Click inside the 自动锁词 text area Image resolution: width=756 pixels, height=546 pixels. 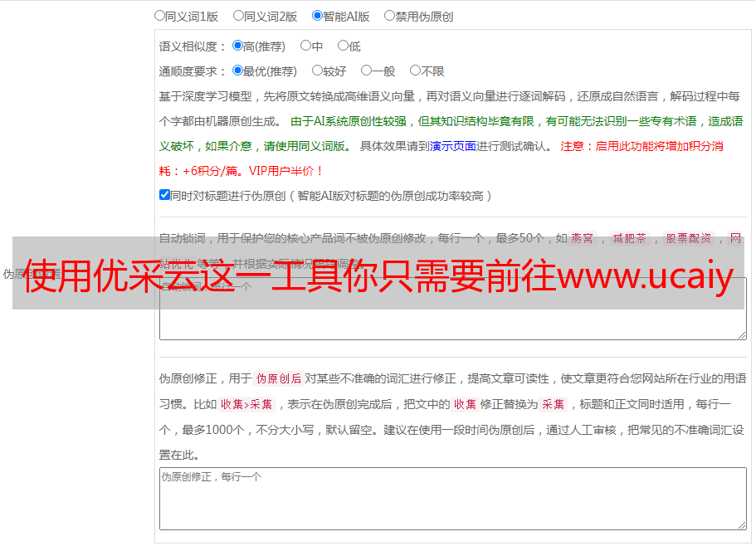[453, 309]
